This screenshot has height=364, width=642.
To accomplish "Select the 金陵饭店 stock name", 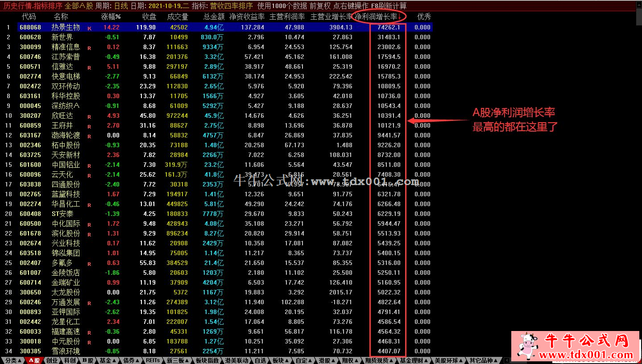I will (x=66, y=273).
